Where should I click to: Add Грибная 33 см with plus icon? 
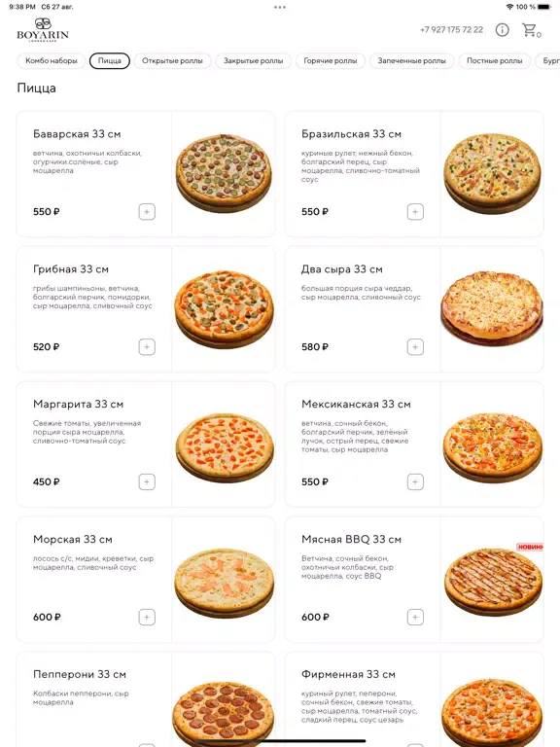coord(147,347)
